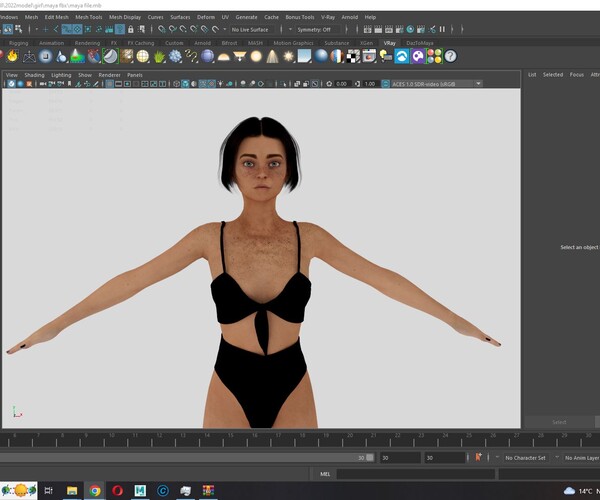Click the green grass fur icon on shelf
Image resolution: width=600 pixels, height=500 pixels.
point(159,57)
